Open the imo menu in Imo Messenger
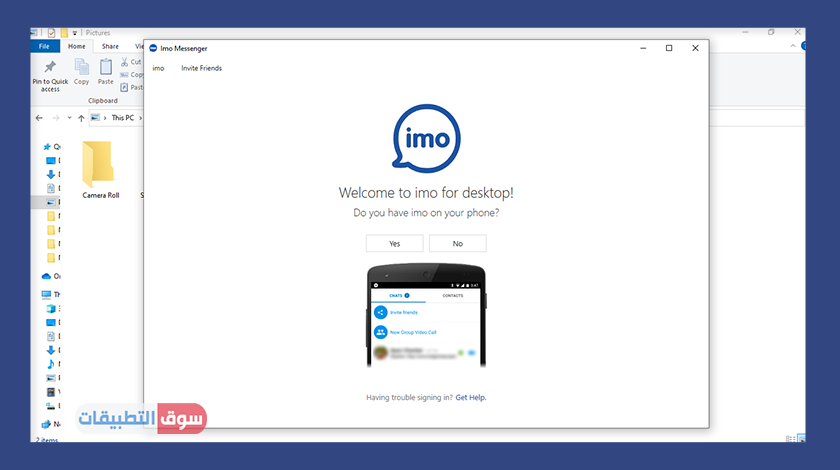This screenshot has height=470, width=840. pos(158,68)
